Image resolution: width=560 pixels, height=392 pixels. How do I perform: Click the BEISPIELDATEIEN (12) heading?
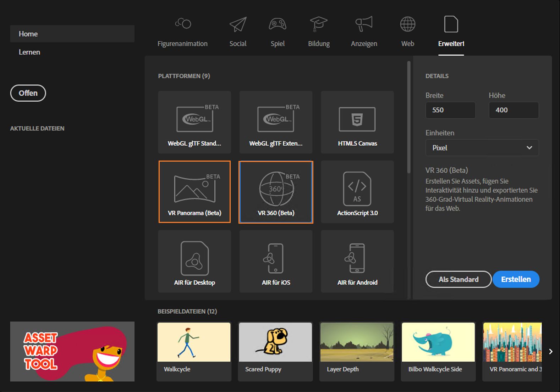click(187, 311)
